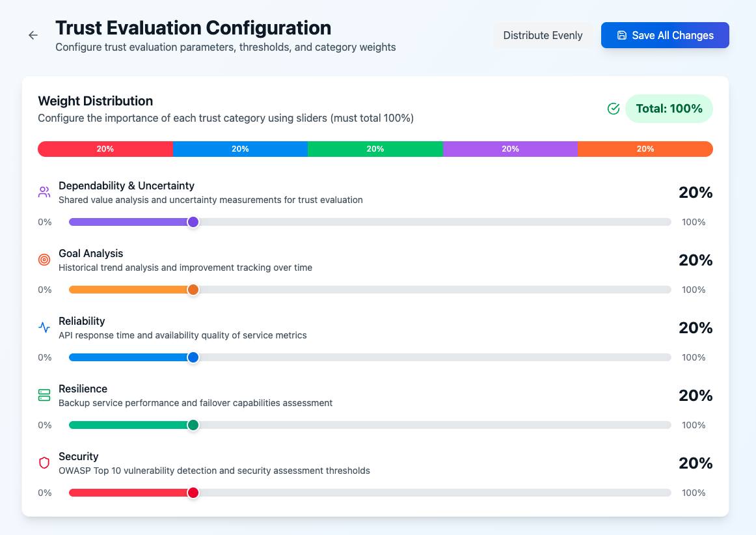Click the save icon in Save All Changes
Viewport: 756px width, 535px height.
point(623,35)
